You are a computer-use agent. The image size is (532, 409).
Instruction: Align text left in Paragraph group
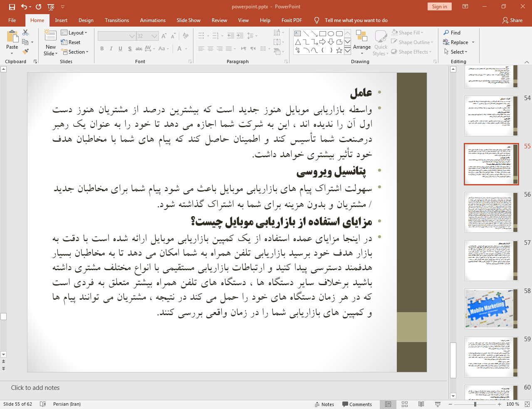coord(201,49)
